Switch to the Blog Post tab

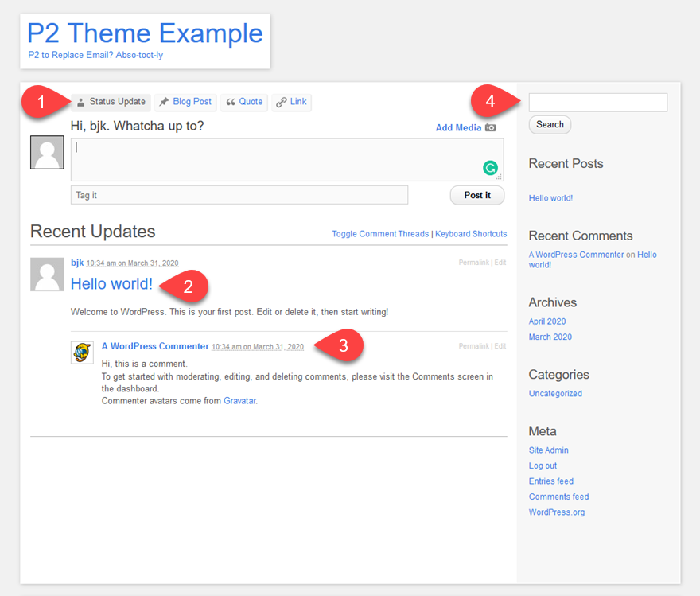pos(185,102)
